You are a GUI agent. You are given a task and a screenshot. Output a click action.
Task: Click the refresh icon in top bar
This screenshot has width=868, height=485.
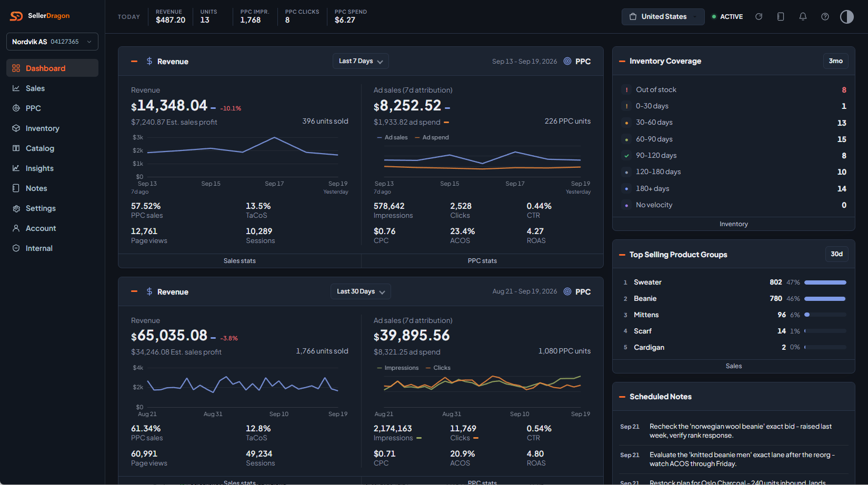pos(759,16)
